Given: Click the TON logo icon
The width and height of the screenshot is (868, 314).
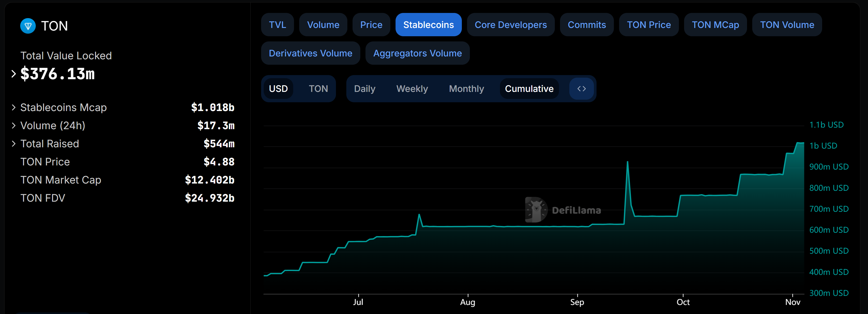Looking at the screenshot, I should coord(28,26).
